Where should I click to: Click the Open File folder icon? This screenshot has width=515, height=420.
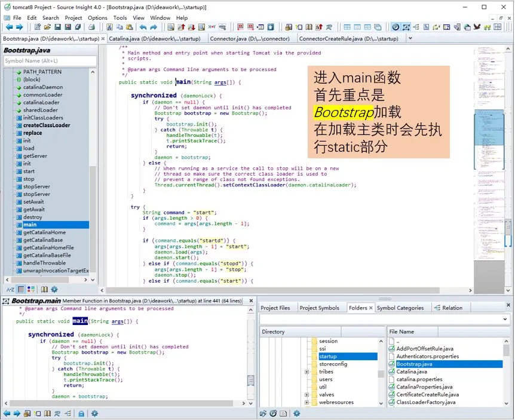pos(47,27)
